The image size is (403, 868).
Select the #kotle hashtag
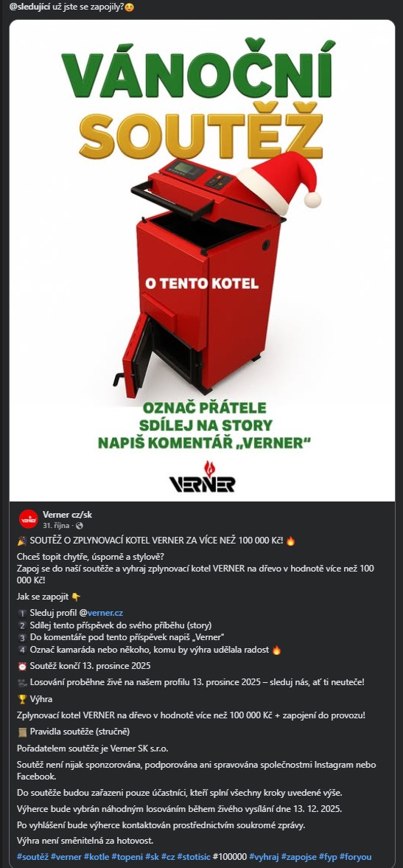(97, 856)
